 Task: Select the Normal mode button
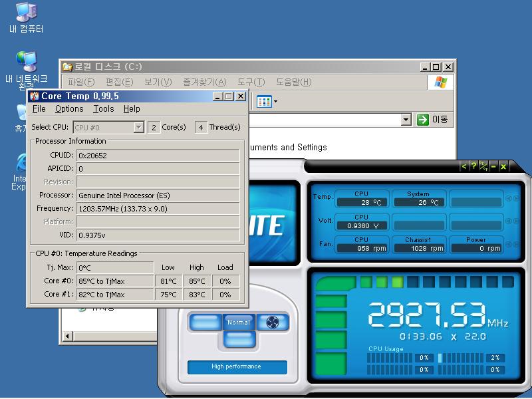[239, 323]
